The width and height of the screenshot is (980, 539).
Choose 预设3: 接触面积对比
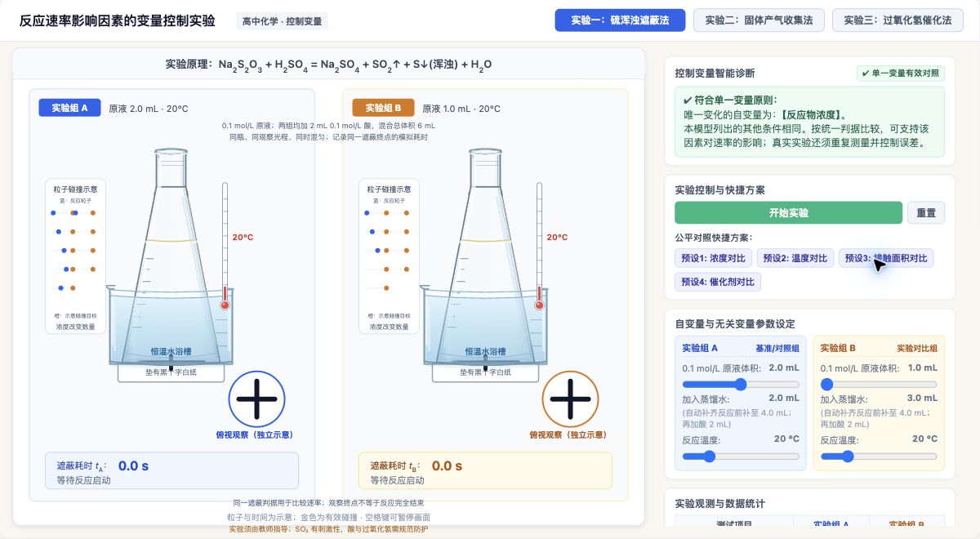click(x=886, y=258)
